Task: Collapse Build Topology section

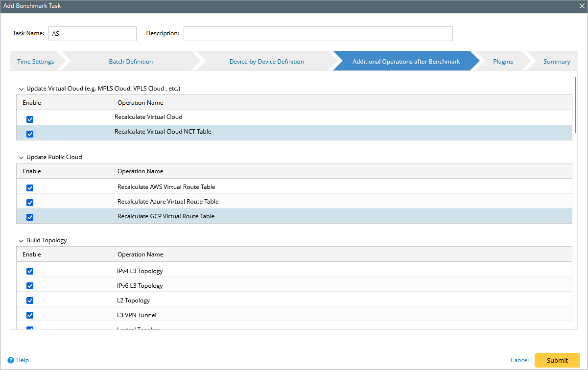Action: point(21,241)
